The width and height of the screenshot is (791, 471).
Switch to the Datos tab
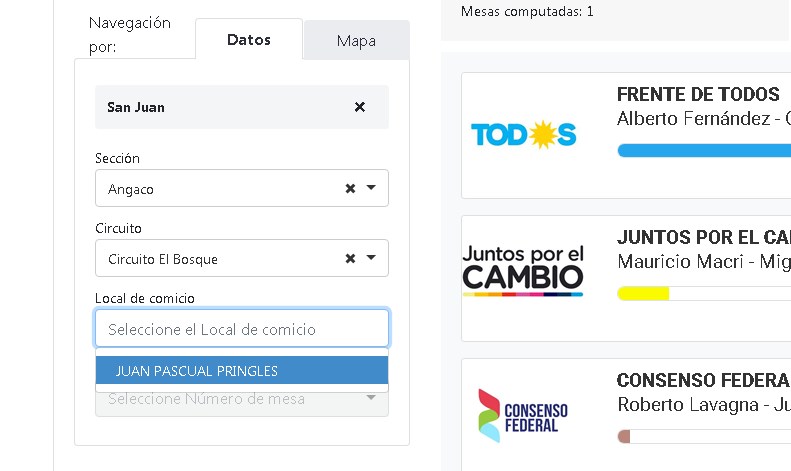tap(249, 40)
